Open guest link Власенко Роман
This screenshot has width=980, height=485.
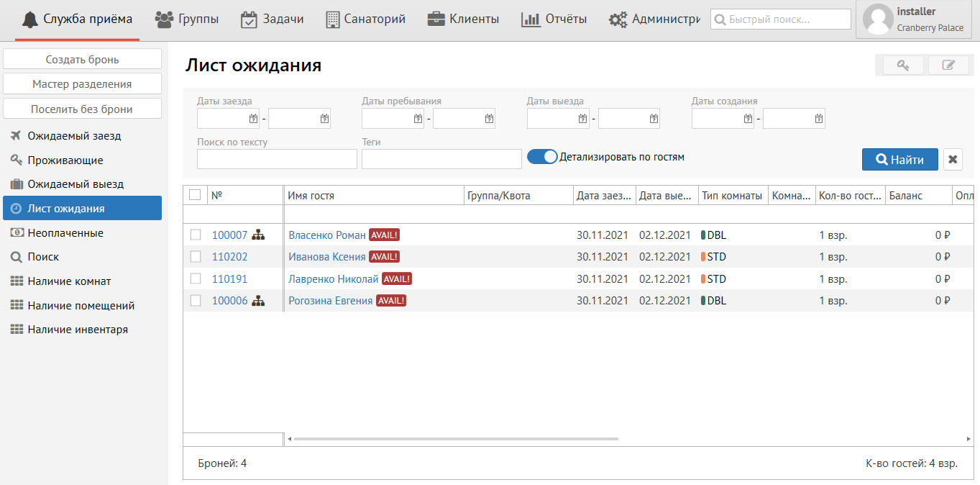(x=326, y=235)
